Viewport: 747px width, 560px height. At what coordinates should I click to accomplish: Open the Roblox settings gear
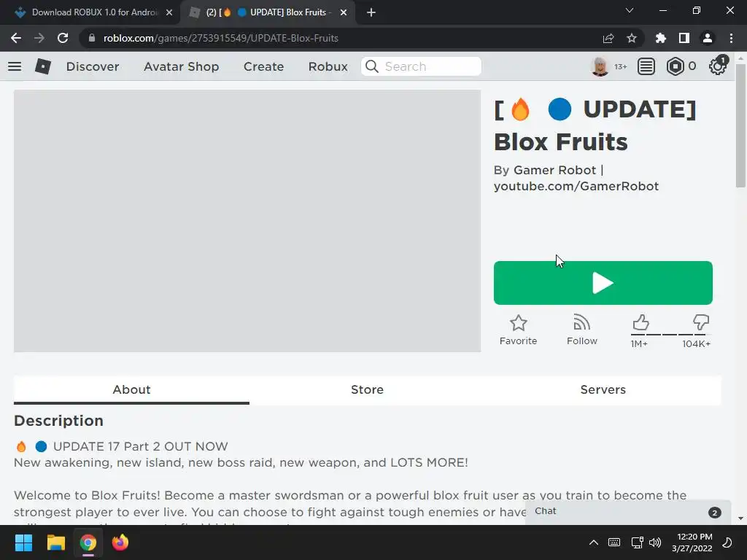click(718, 66)
